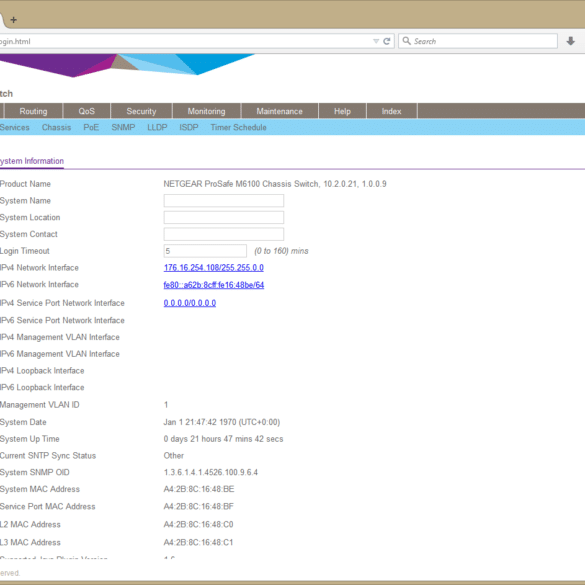Click the reload page icon
This screenshot has width=585, height=585.
tap(387, 41)
